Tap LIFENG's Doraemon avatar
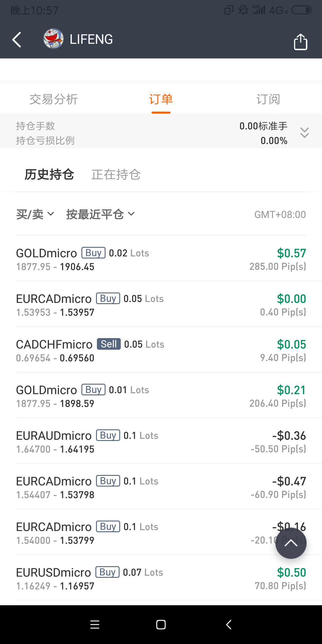The image size is (322, 644). 53,39
